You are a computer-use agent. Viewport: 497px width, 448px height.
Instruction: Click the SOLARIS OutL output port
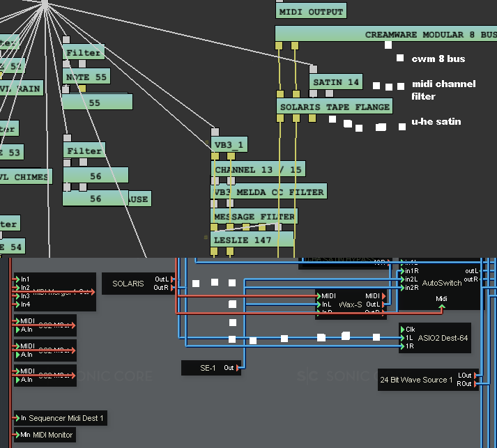coord(172,279)
